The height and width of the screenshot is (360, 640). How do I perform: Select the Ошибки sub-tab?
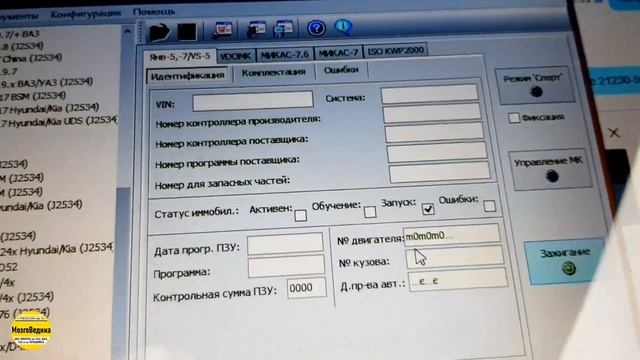point(341,70)
